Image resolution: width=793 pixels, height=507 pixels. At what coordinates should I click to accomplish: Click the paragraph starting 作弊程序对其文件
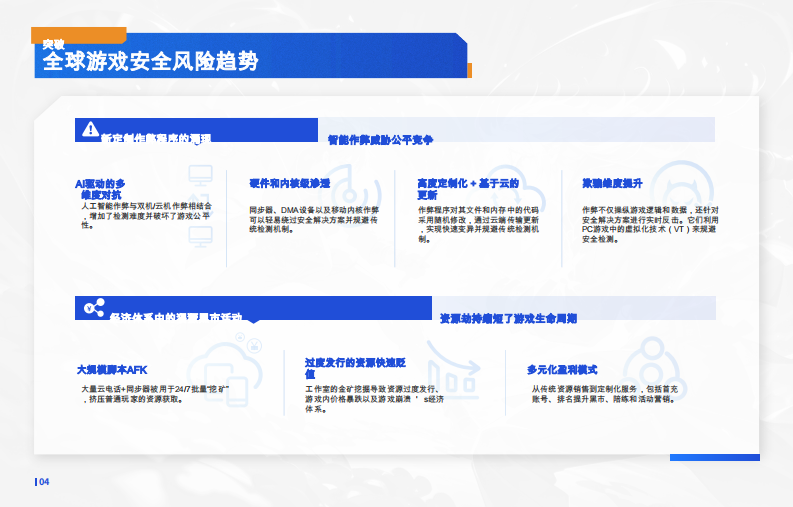[478, 224]
